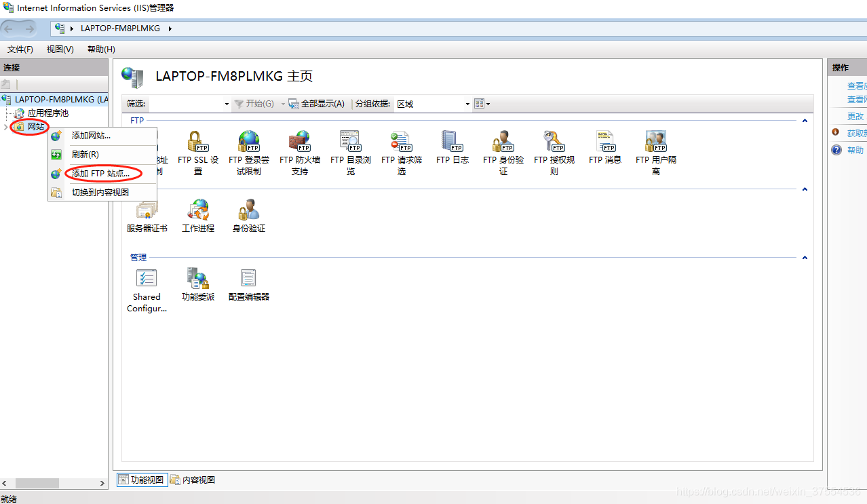
Task: Open FTP authorization rules icon
Action: point(554,153)
